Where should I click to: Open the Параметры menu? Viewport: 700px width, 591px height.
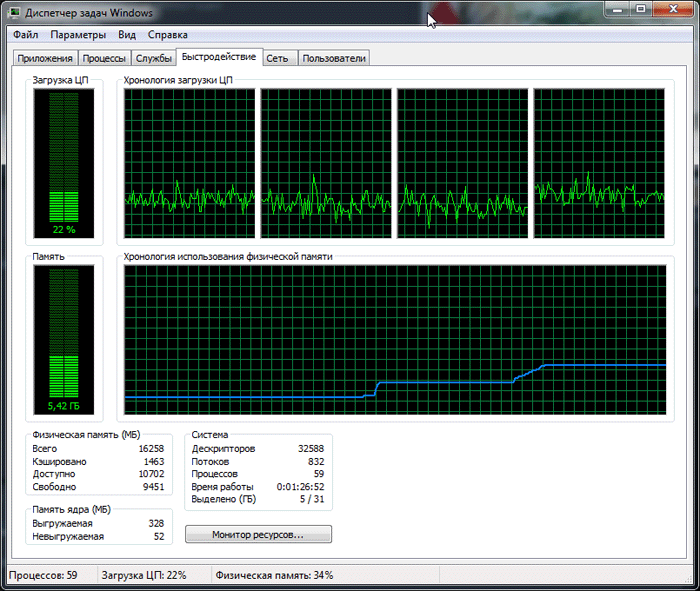[78, 35]
